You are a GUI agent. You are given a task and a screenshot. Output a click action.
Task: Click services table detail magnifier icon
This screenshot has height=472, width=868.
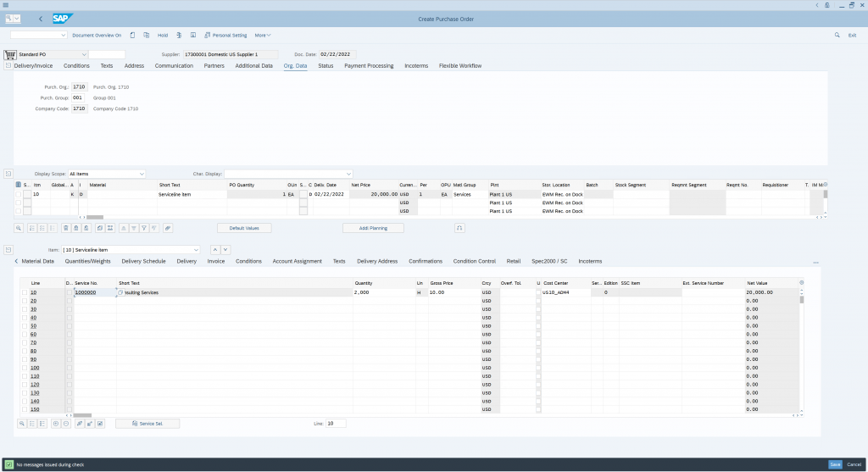point(22,424)
